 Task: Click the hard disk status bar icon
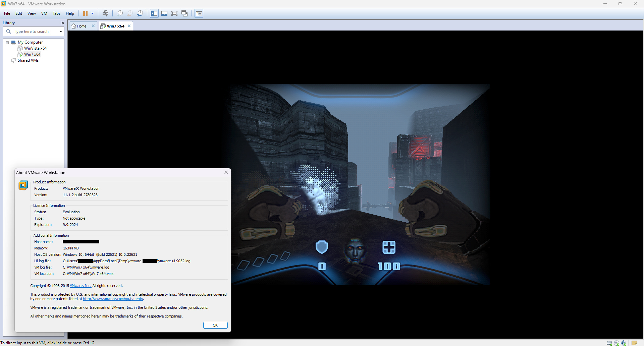coord(609,343)
